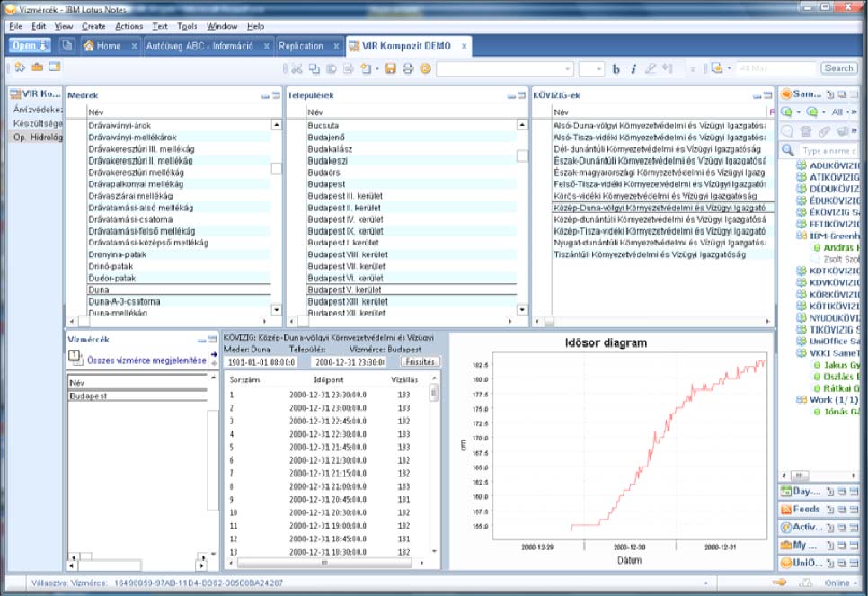Screen dimensions: 868x596
Task: Open the Tools menu
Action: pos(187,26)
